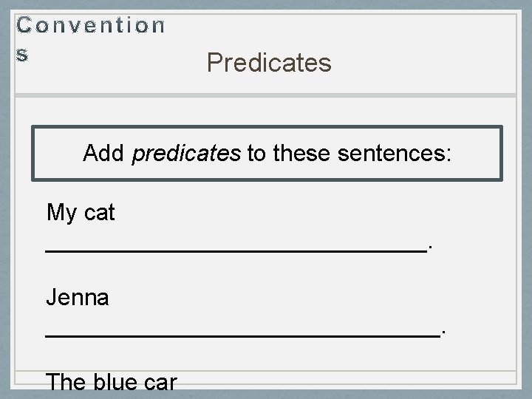
Task: Select the name "Jenna"
Action: pyautogui.click(x=78, y=298)
